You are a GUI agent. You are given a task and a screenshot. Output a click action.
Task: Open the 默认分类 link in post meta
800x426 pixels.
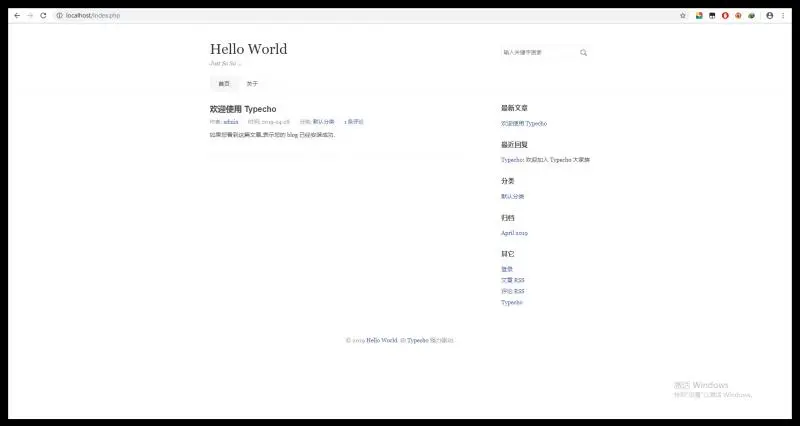pos(323,122)
